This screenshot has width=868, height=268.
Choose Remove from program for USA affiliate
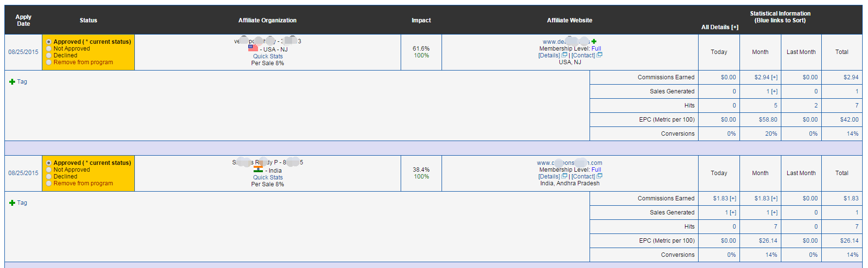pyautogui.click(x=49, y=62)
